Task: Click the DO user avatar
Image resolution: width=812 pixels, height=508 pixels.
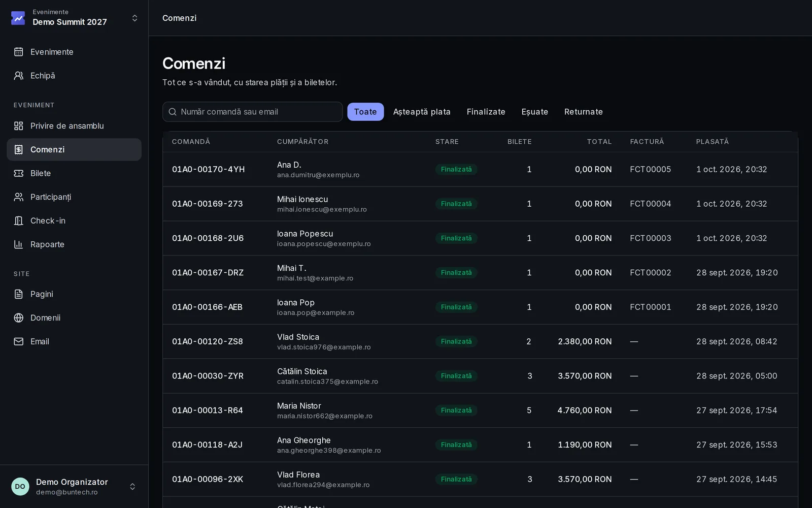Action: tap(20, 487)
